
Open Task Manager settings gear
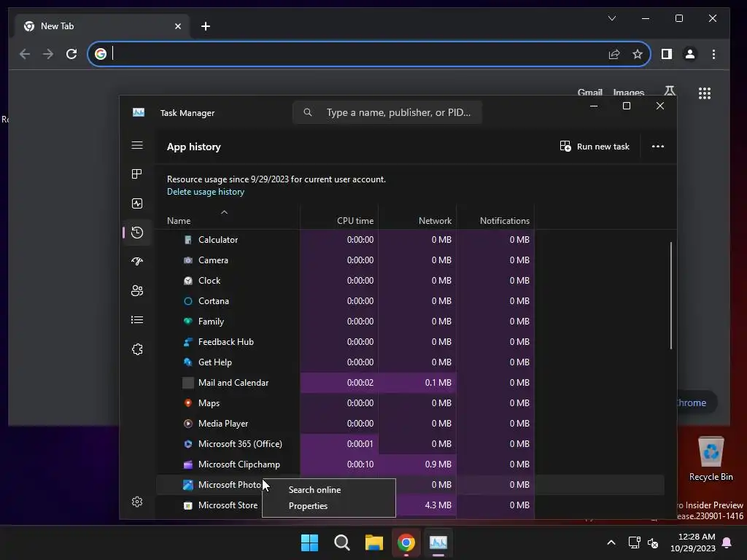coord(137,502)
